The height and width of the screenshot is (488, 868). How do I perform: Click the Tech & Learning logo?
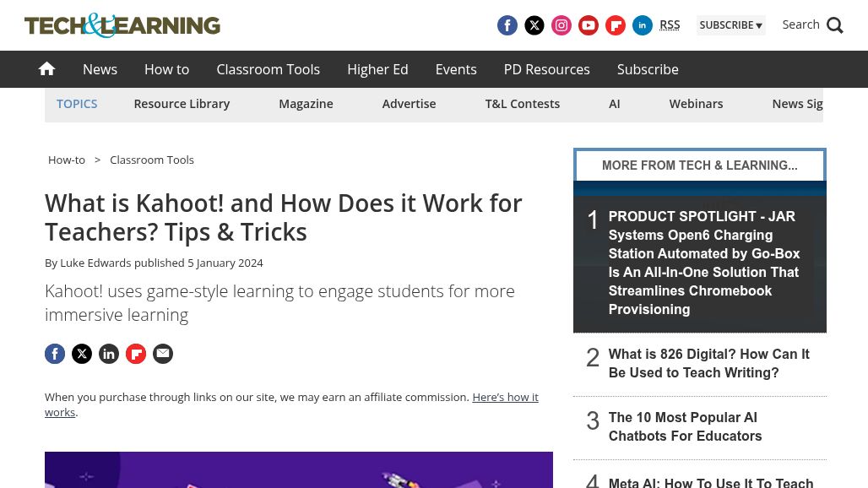click(122, 25)
